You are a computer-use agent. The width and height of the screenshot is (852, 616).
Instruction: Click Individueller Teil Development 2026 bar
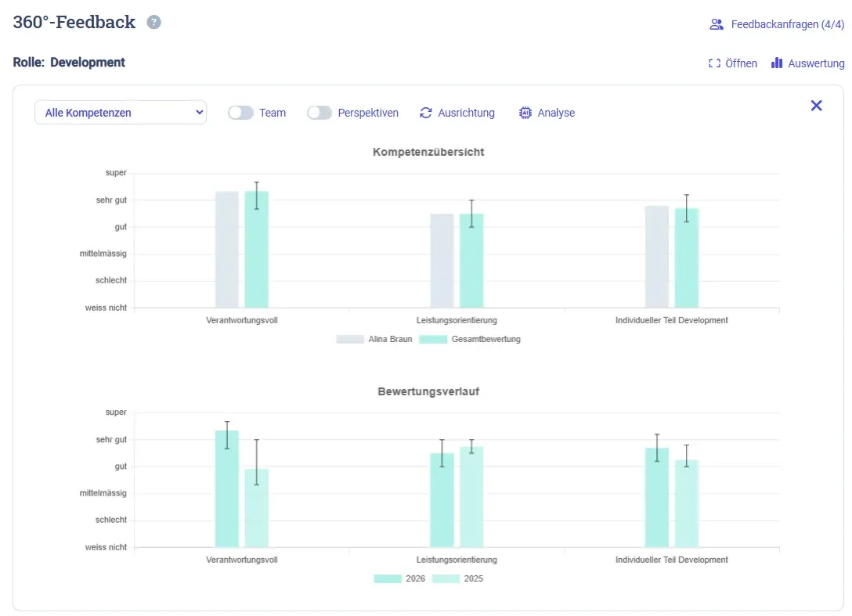(x=656, y=498)
